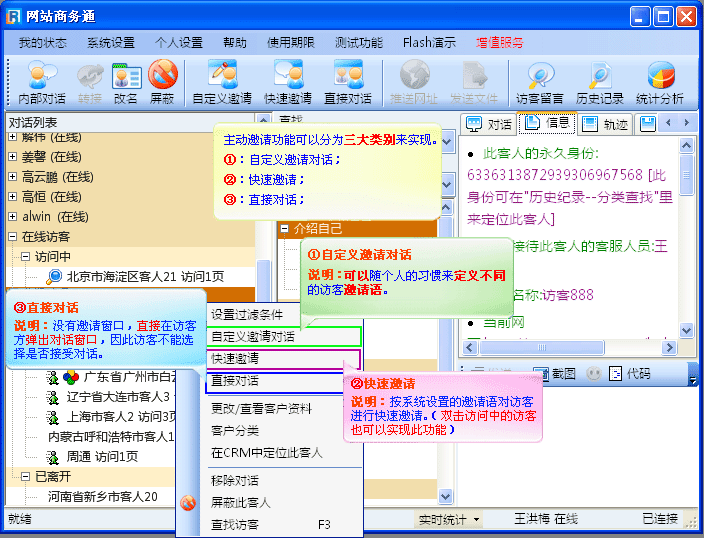
Task: Open the 系统设置 menu
Action: [110, 43]
